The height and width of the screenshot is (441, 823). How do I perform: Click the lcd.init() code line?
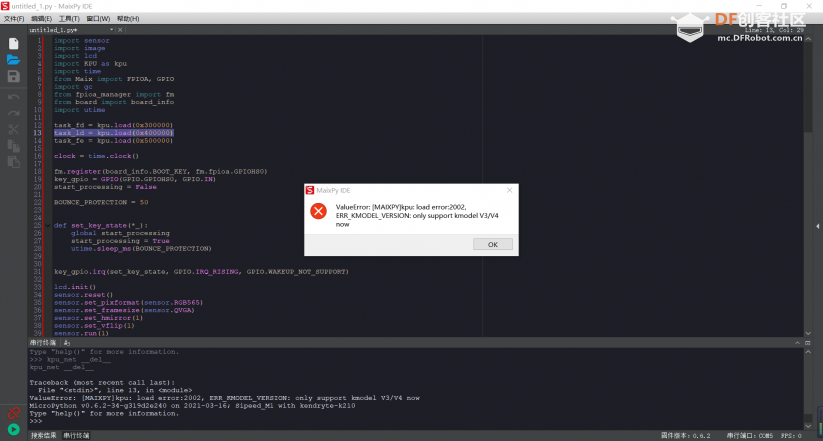75,287
